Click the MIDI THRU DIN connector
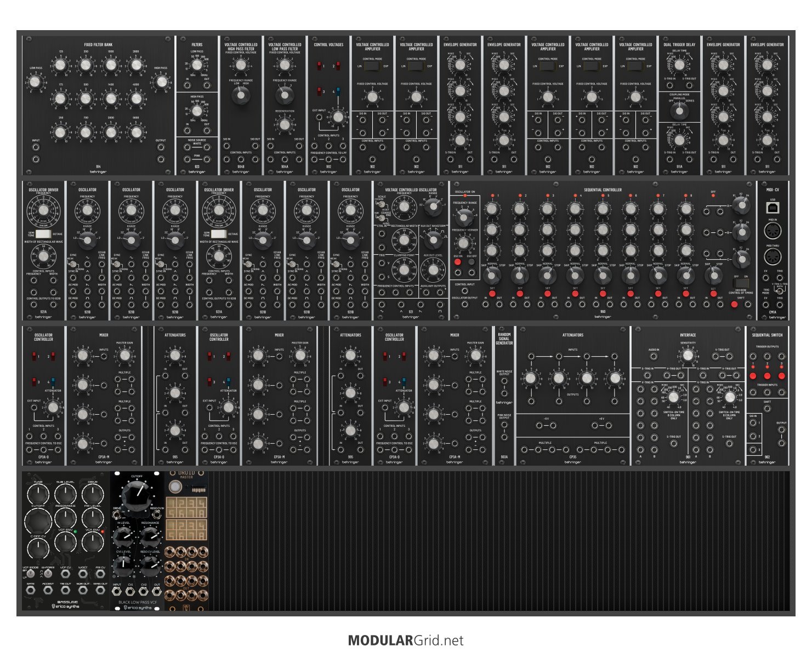The width and height of the screenshot is (812, 652). coord(773,256)
